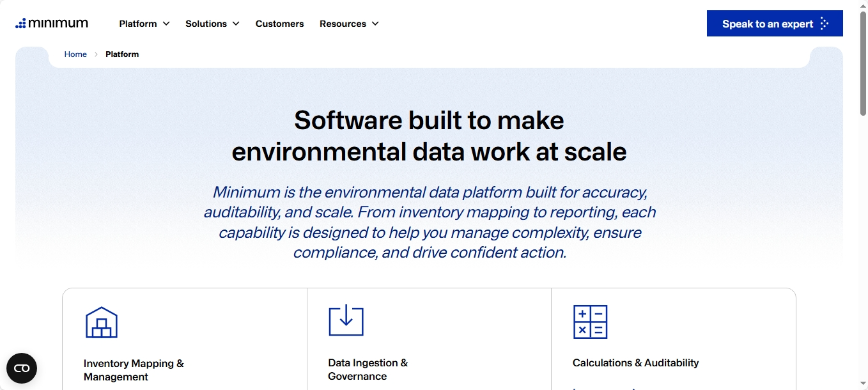Click the Minimum logo

(52, 24)
